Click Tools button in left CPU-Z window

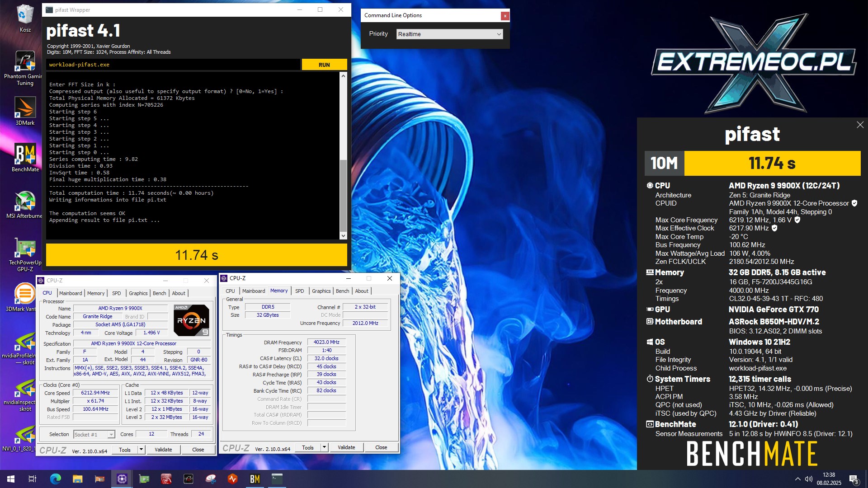pos(125,450)
